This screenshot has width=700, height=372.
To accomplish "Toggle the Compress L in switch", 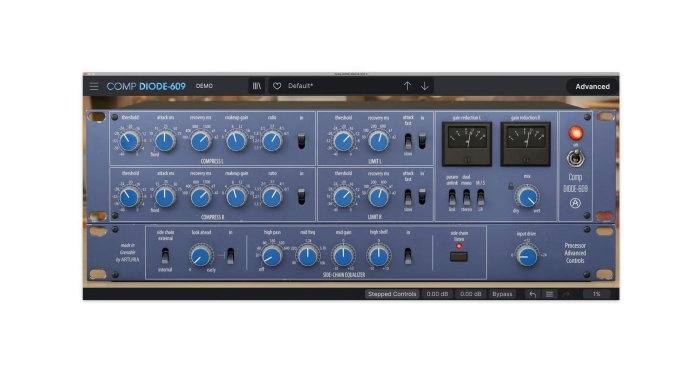I will [302, 141].
